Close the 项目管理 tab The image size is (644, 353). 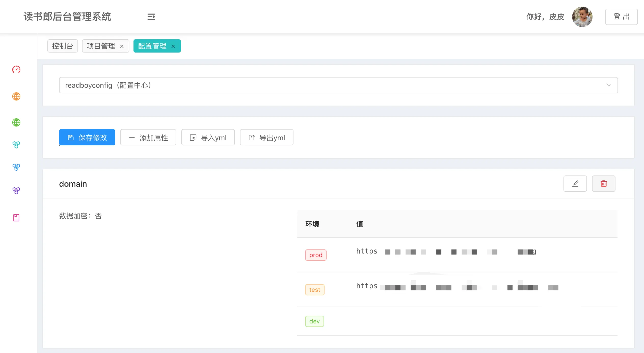122,46
